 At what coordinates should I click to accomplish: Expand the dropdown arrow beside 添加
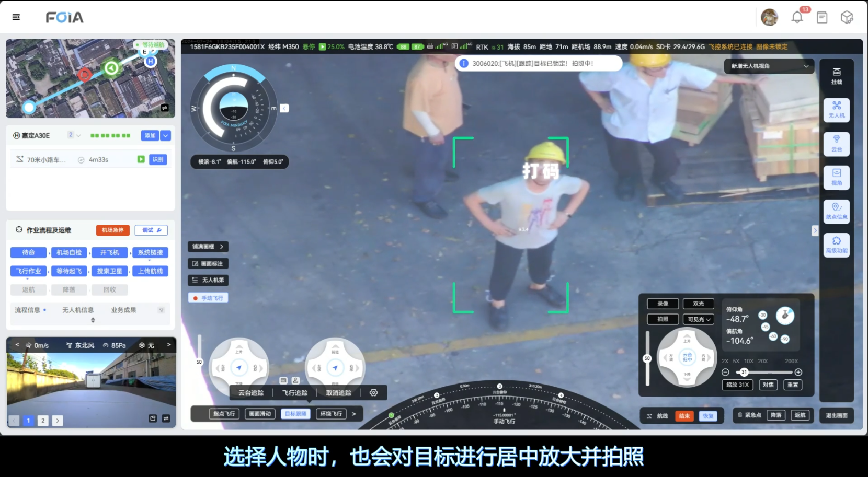[x=166, y=136]
